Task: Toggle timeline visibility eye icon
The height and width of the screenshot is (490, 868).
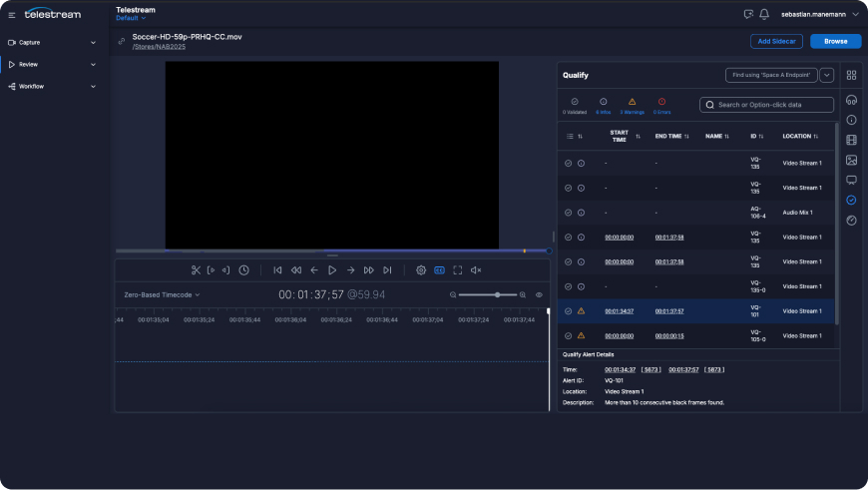Action: click(x=539, y=295)
